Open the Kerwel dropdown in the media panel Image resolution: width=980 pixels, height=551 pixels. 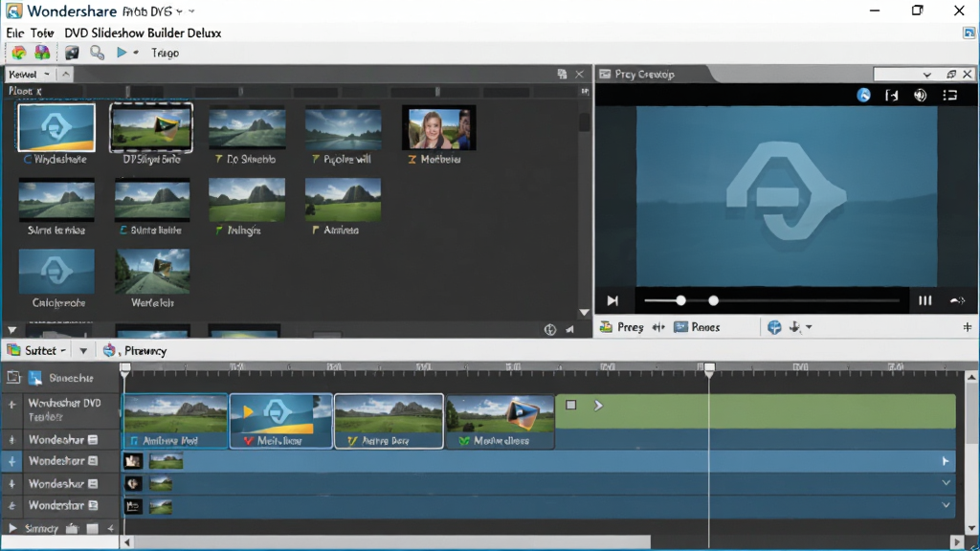[x=30, y=75]
